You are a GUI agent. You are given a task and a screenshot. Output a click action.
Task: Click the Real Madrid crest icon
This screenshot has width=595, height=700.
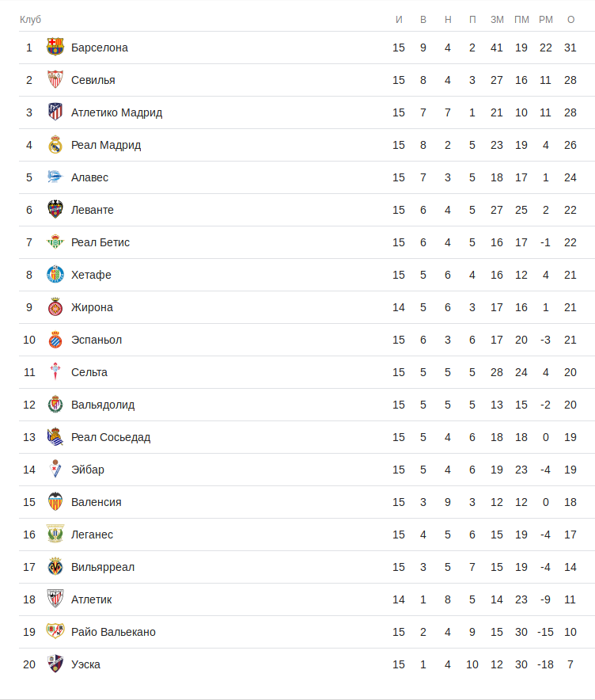click(55, 145)
